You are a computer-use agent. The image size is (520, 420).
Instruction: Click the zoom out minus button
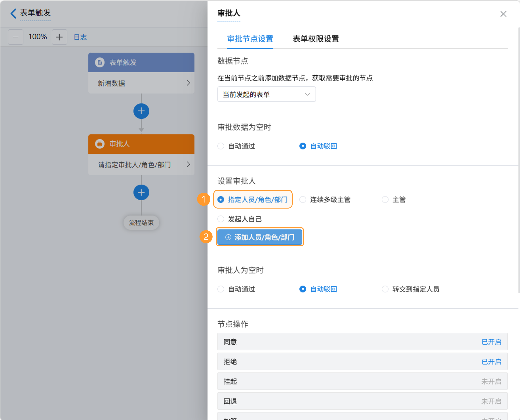16,37
